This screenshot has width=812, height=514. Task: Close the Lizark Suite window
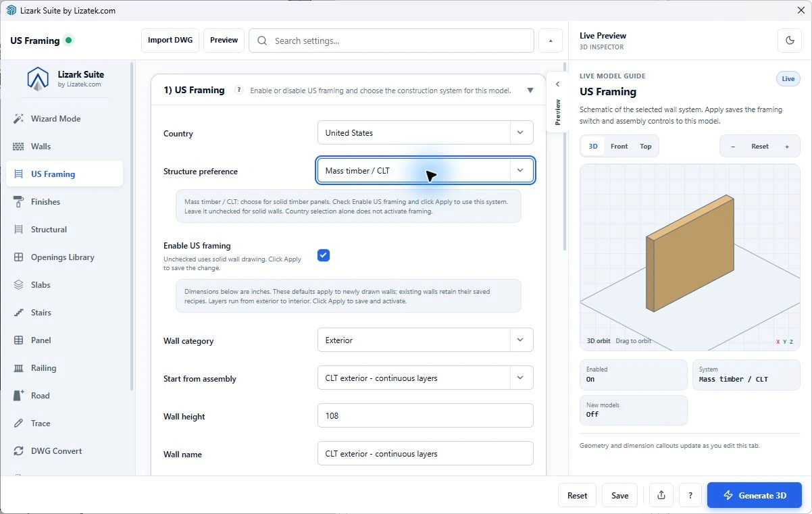click(x=801, y=10)
